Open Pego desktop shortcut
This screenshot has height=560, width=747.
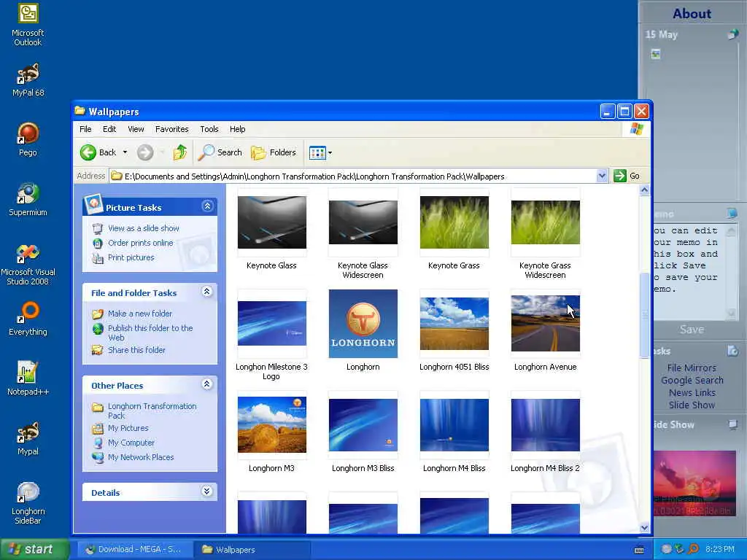[28, 139]
